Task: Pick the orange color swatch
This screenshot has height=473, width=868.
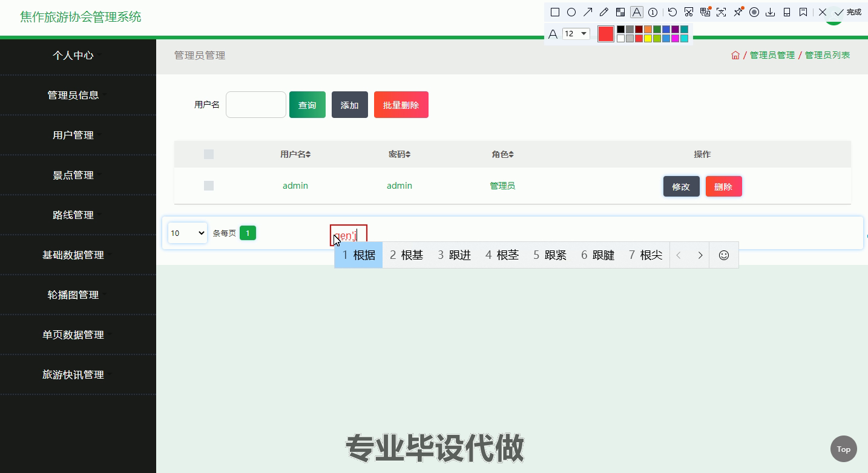Action: coord(648,29)
